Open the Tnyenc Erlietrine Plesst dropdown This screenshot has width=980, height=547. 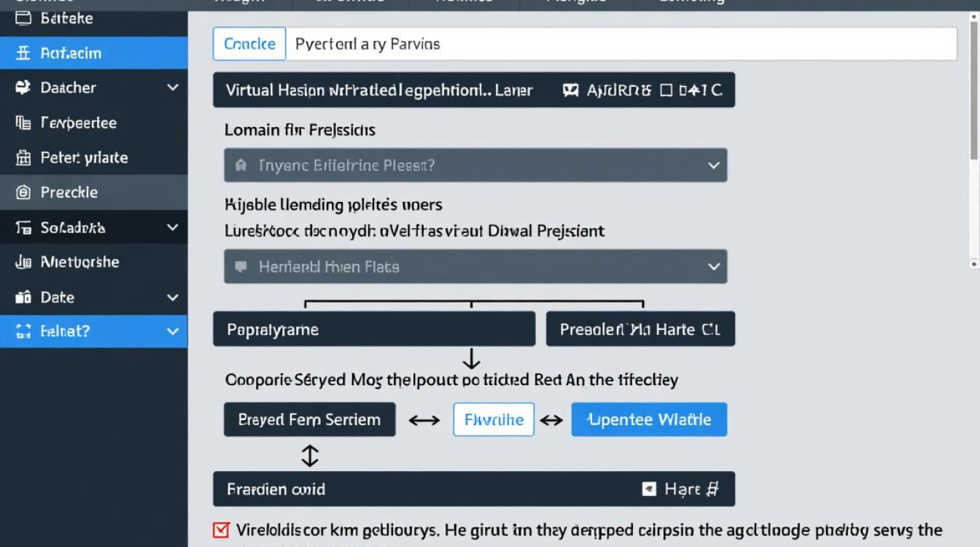point(714,166)
